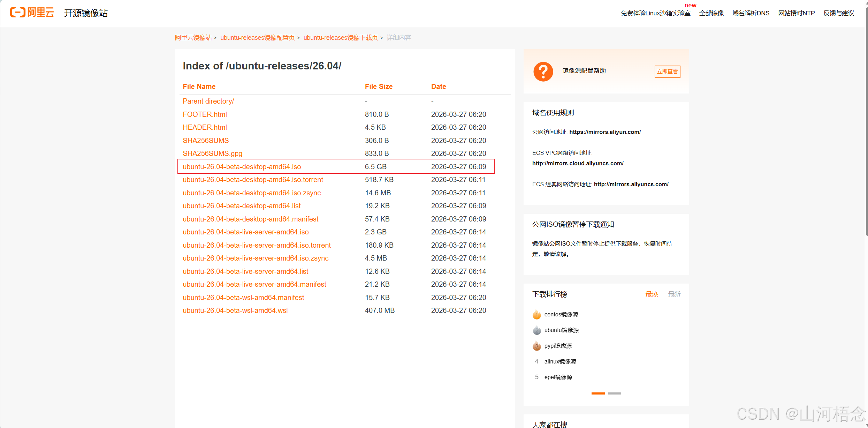Screen dimensions: 868x428
Task: Click the 407.0 MB file size cell
Action: point(380,310)
